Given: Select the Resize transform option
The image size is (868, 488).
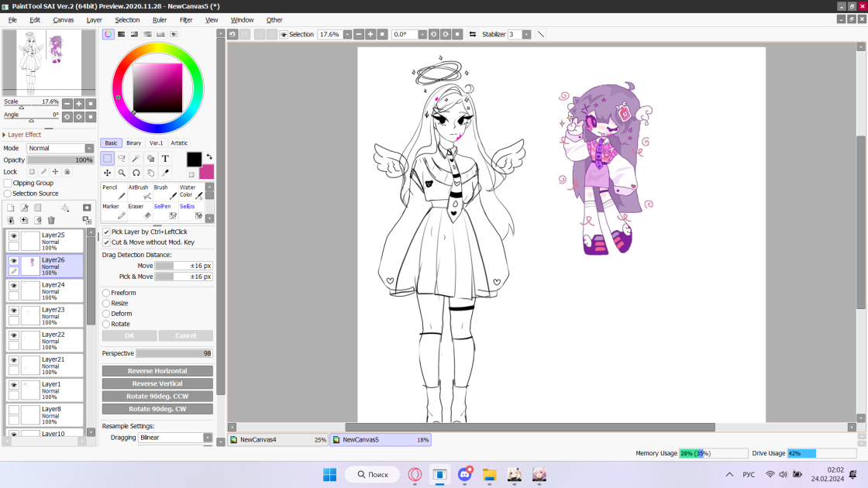Looking at the screenshot, I should [x=105, y=303].
